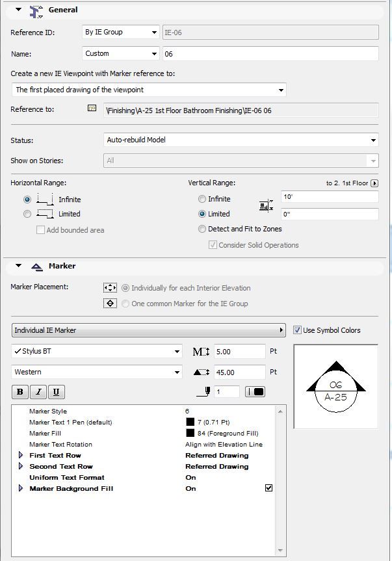The width and height of the screenshot is (392, 561).
Task: Select the Marker Text Rotation row
Action: coord(144,445)
